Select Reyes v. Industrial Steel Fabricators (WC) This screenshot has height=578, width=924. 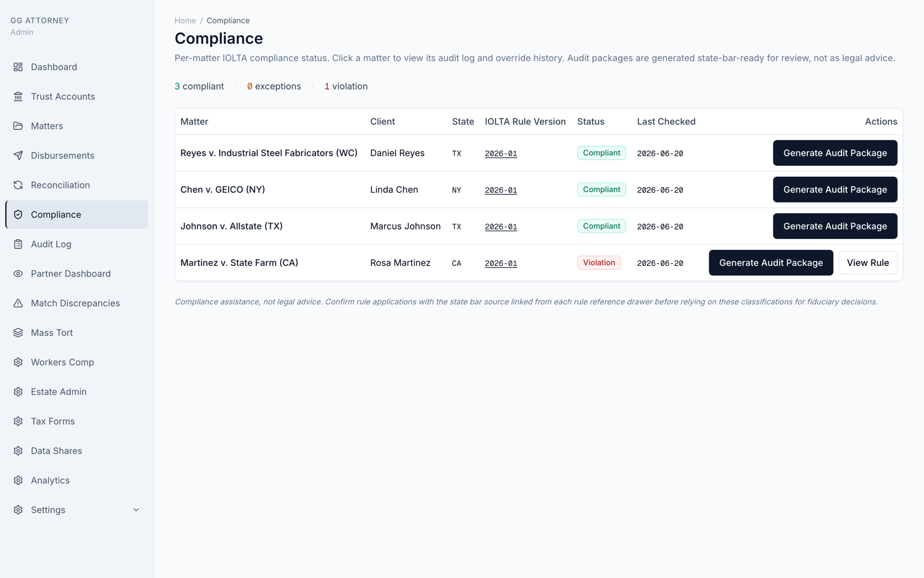point(269,153)
